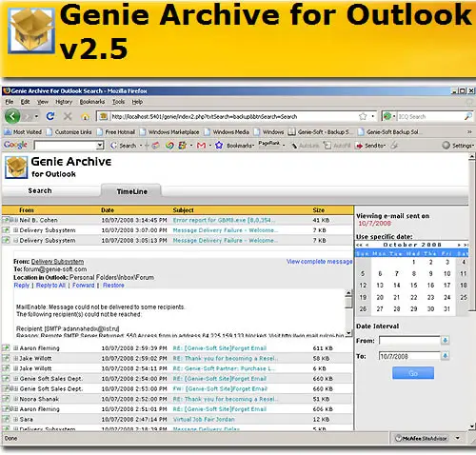Click the Google toolbar Bookmarks star icon
The width and height of the screenshot is (476, 455).
click(x=219, y=146)
